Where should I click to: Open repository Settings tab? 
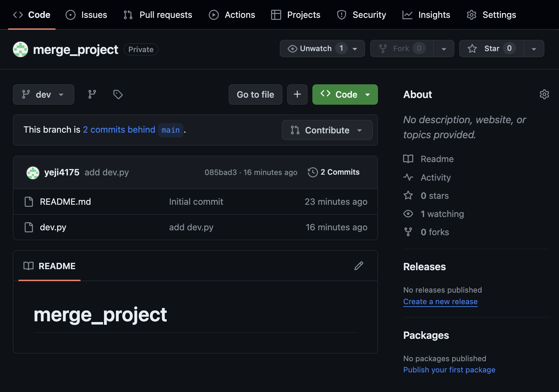coord(491,15)
